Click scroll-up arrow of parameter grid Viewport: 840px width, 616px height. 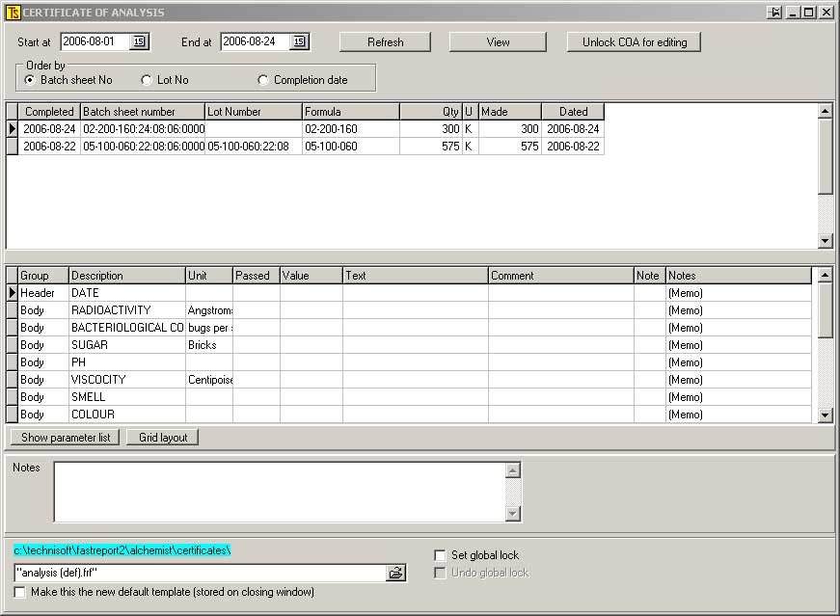click(825, 275)
